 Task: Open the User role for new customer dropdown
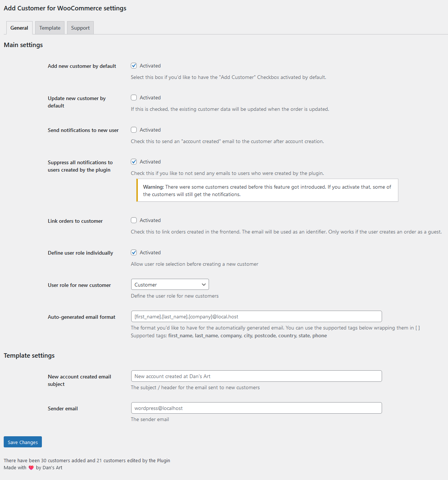point(170,284)
